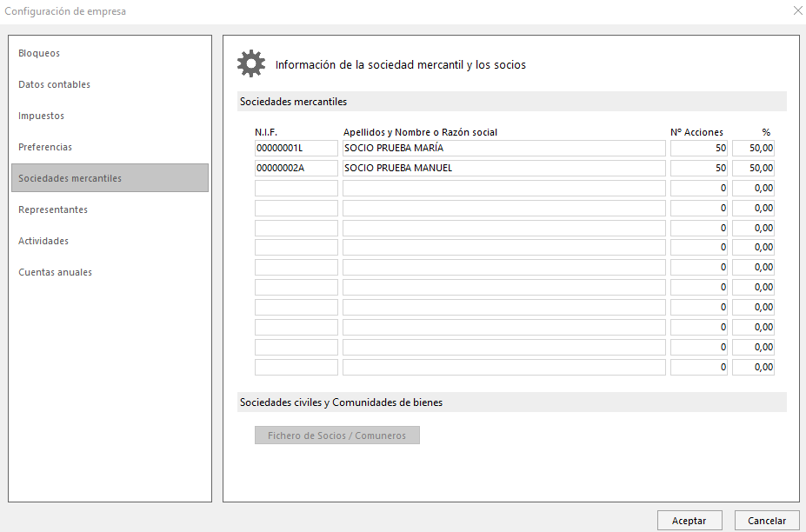806x532 pixels.
Task: Click Apellidos y Nombre o Razón social header
Action: click(420, 132)
